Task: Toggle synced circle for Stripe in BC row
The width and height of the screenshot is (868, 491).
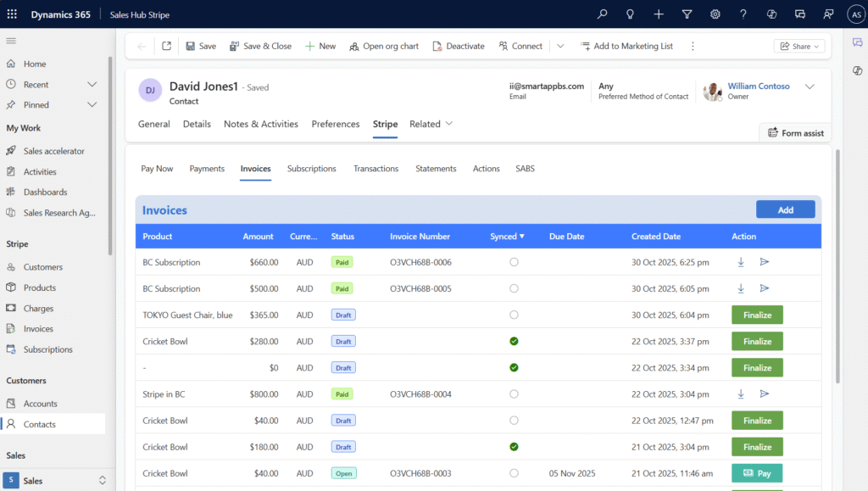Action: pyautogui.click(x=514, y=394)
